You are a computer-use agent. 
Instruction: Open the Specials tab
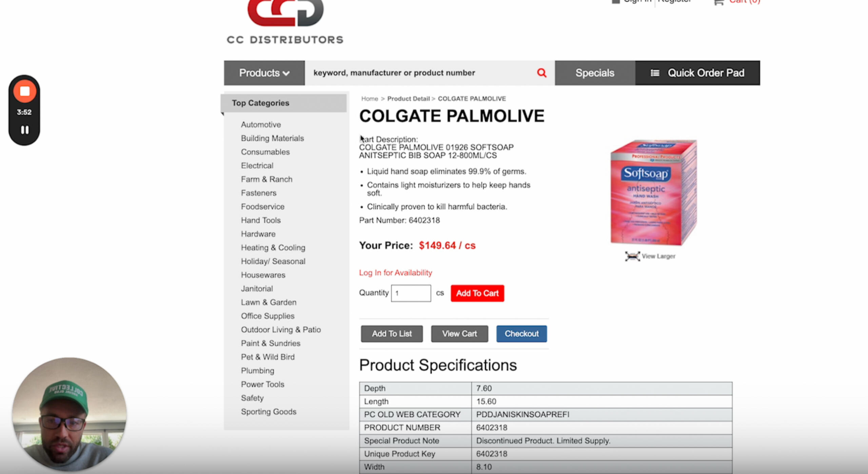click(x=595, y=73)
